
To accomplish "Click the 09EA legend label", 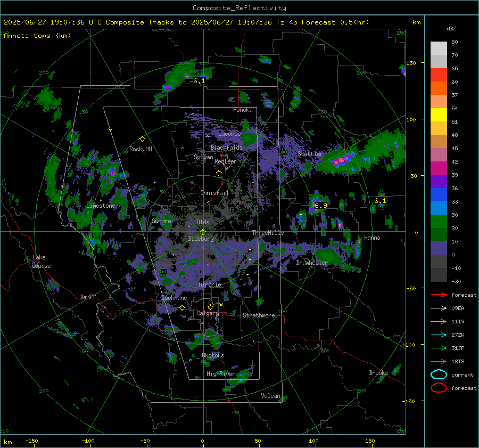I will point(458,308).
